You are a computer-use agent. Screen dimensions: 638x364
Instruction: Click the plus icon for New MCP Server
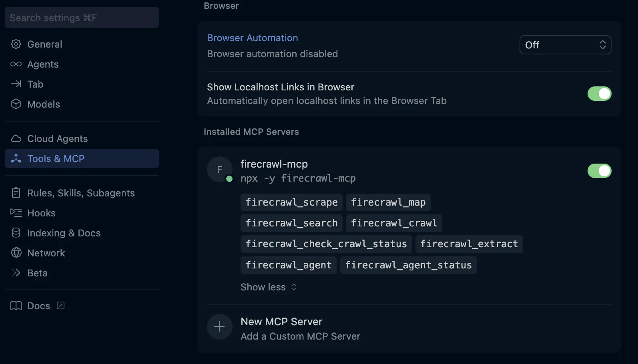point(219,327)
